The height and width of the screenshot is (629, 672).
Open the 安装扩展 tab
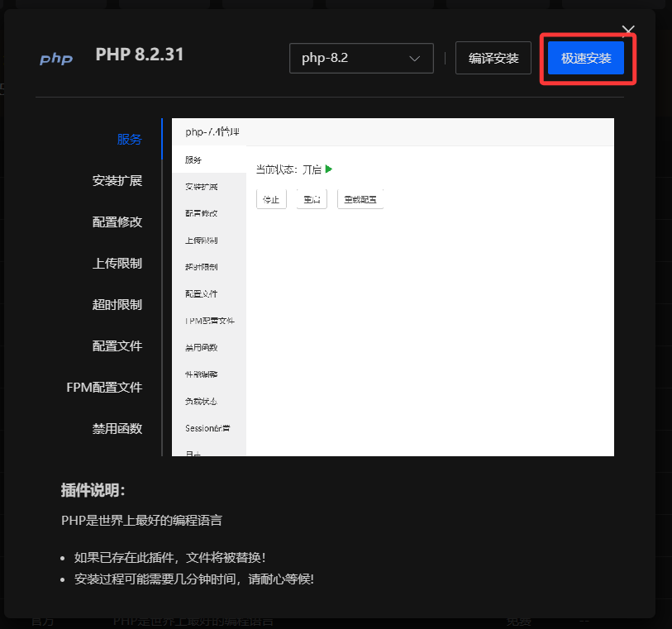pos(117,180)
